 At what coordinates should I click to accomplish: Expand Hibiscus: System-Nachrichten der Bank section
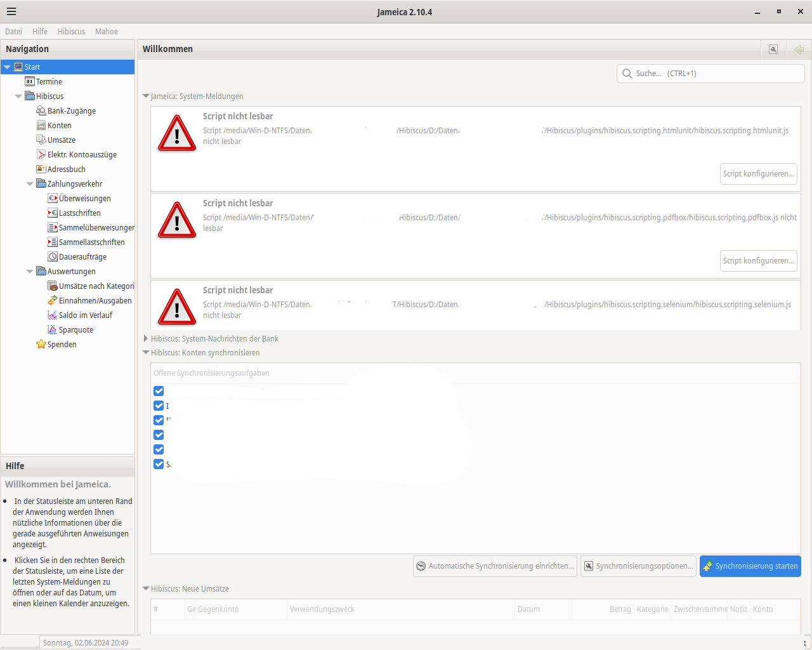click(146, 338)
